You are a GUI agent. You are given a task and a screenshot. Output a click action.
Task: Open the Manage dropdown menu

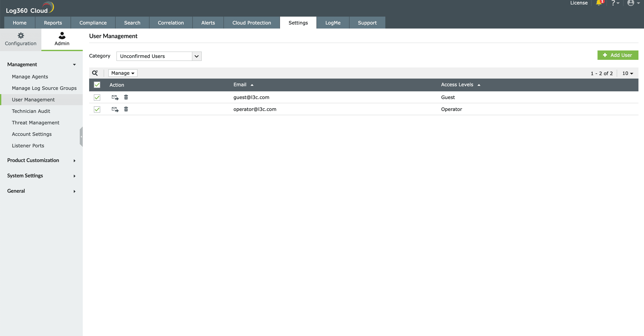click(123, 73)
